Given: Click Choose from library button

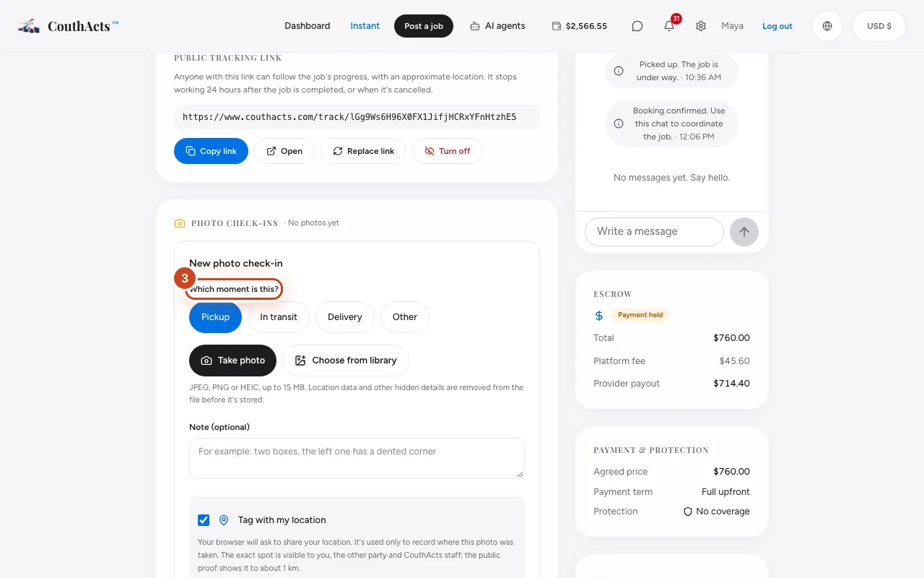Looking at the screenshot, I should [346, 361].
